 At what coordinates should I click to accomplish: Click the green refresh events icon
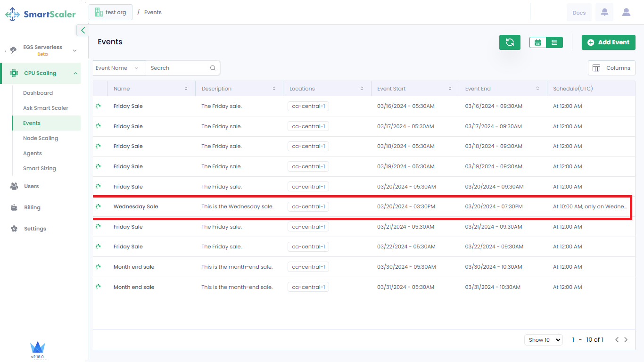pyautogui.click(x=510, y=42)
